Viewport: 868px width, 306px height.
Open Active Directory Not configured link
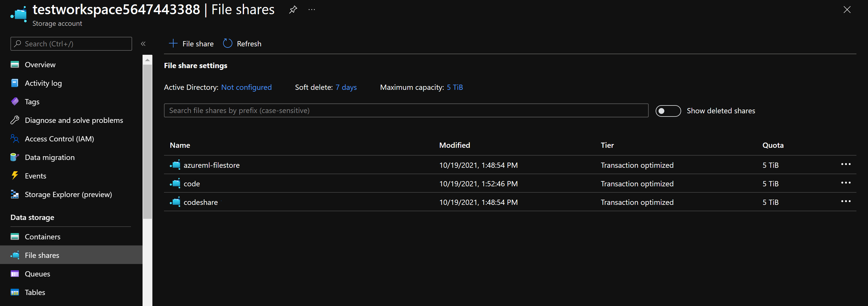(246, 87)
